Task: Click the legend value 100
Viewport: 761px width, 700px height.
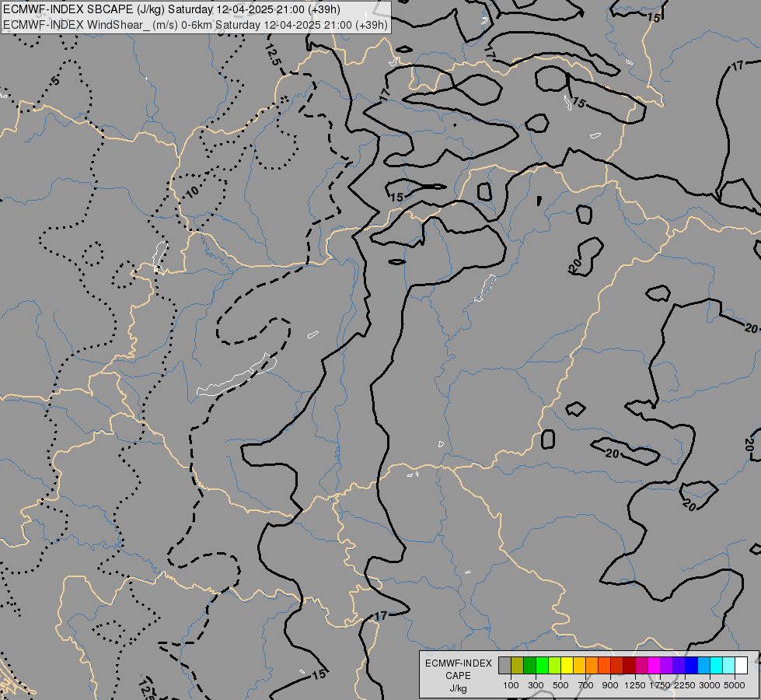Action: 511,685
